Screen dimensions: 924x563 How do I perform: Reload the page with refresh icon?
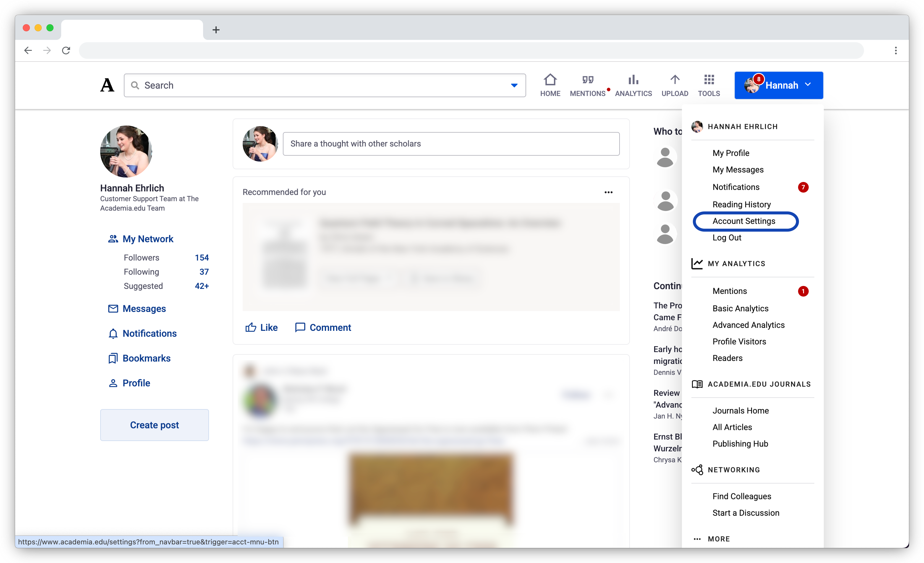click(66, 51)
